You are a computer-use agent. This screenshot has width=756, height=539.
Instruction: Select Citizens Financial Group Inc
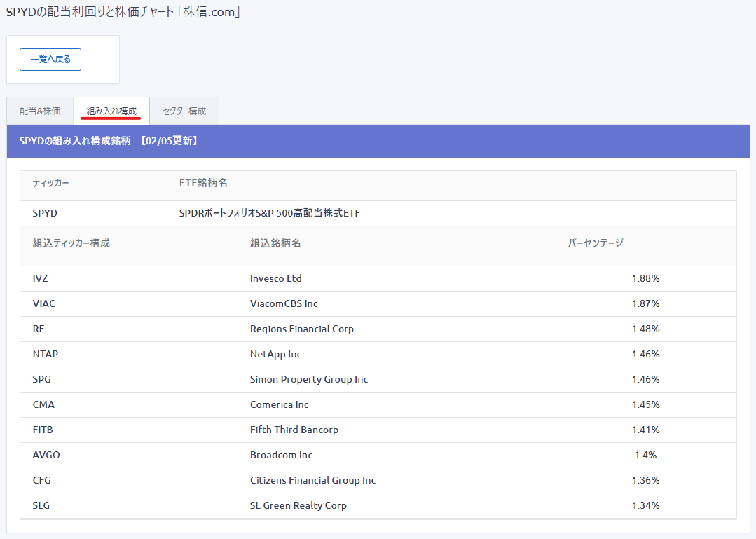point(312,480)
